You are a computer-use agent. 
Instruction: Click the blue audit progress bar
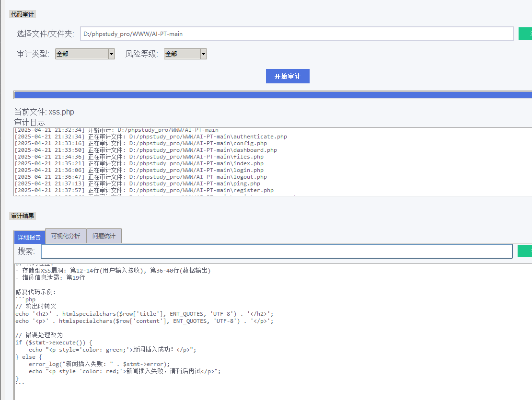pyautogui.click(x=273, y=95)
